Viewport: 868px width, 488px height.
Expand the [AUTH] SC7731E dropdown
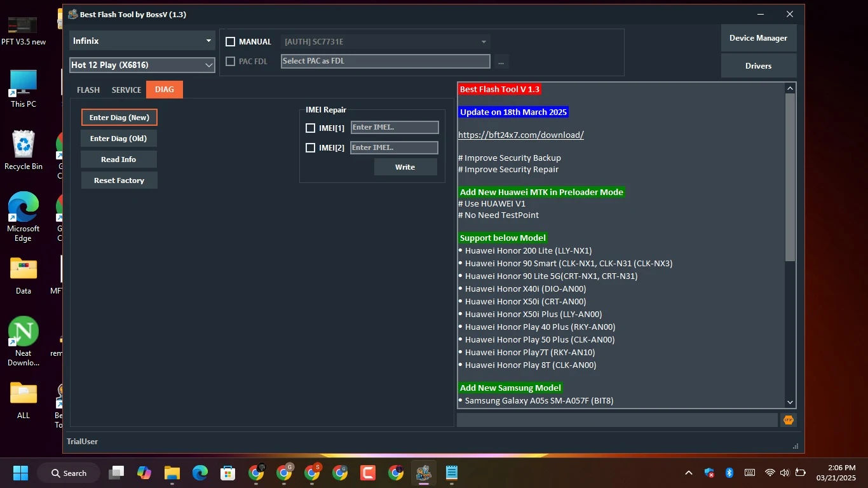(x=386, y=42)
